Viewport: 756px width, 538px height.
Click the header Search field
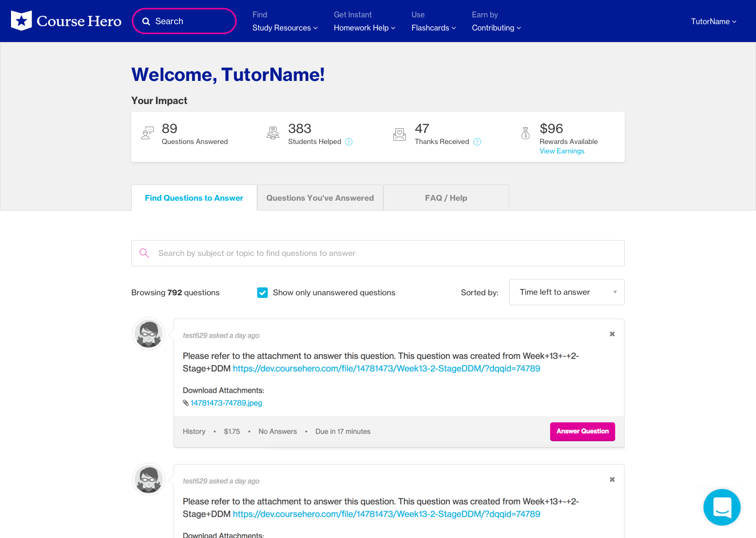click(184, 21)
